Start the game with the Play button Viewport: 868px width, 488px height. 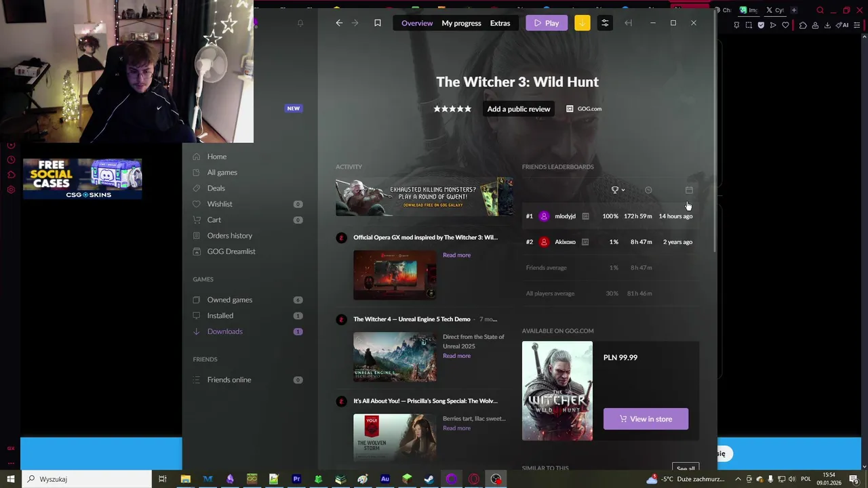click(547, 23)
